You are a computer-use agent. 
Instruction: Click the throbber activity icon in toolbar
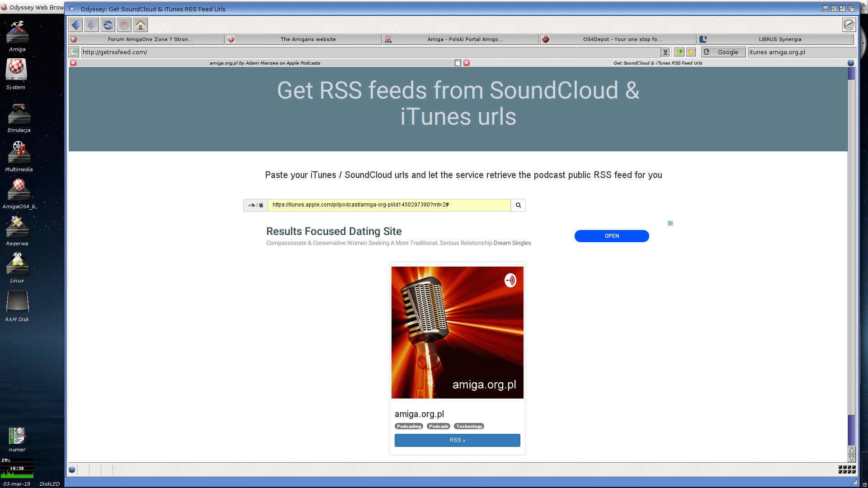pos(849,25)
